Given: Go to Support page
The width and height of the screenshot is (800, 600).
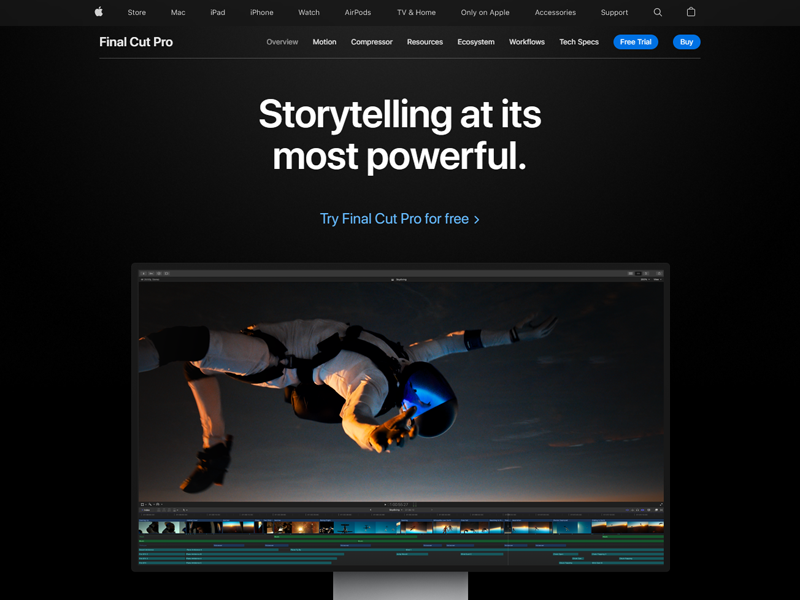Looking at the screenshot, I should pos(614,12).
